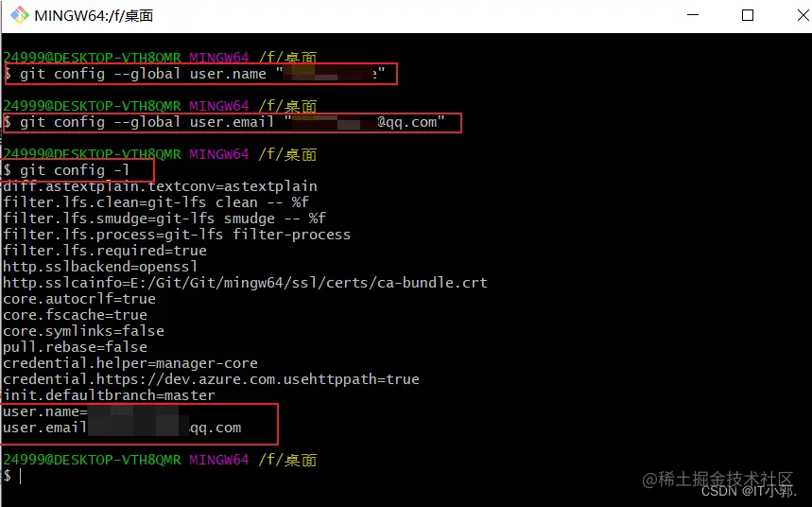
Task: Click the credential.helper=manager-core line
Action: coord(130,363)
